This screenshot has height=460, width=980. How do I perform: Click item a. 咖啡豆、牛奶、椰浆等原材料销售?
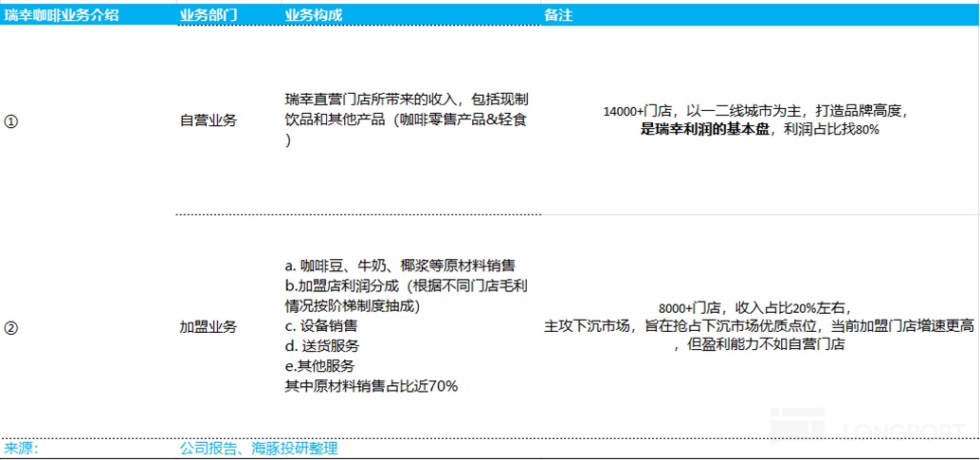[400, 266]
